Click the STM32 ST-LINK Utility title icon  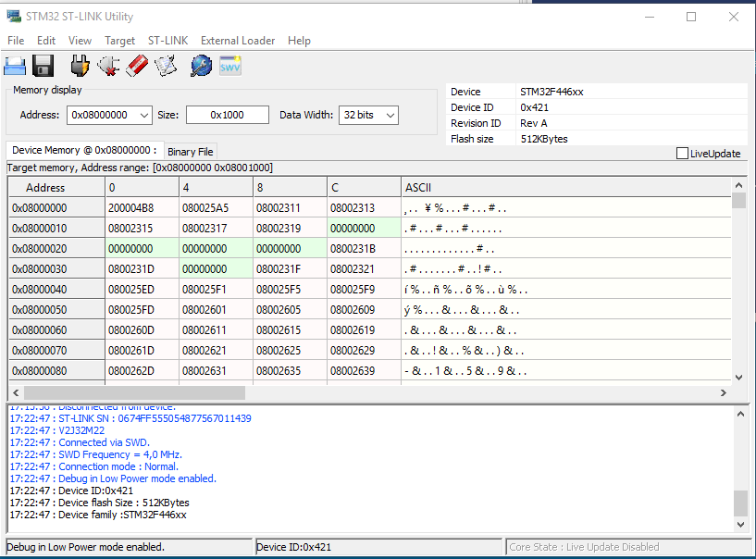point(14,17)
